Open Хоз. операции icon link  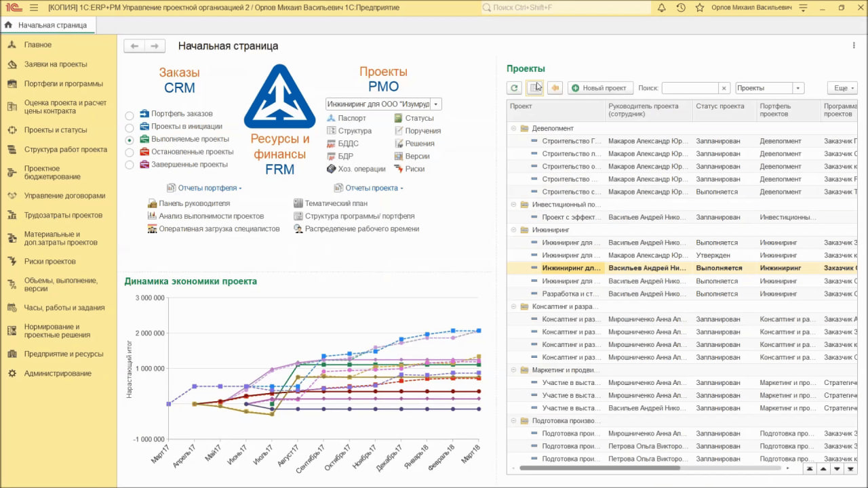[361, 169]
